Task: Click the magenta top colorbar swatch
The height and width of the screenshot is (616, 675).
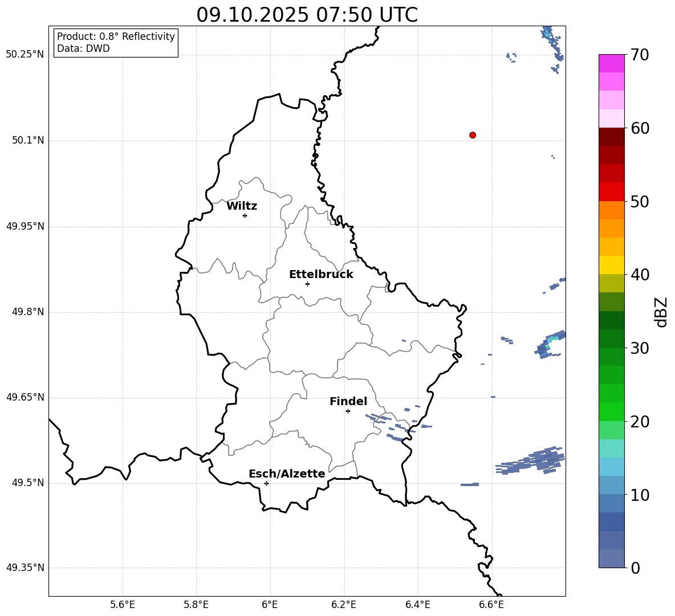Action: 611,63
